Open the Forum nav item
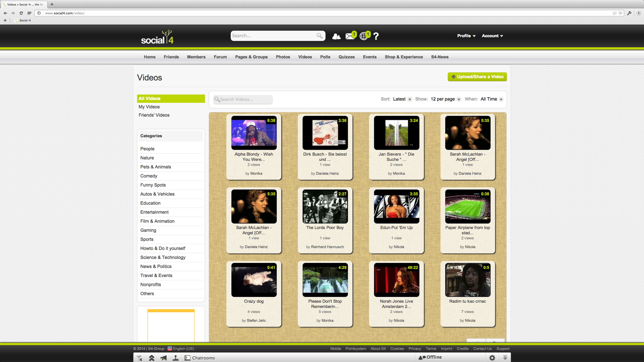The width and height of the screenshot is (644, 362). 220,57
